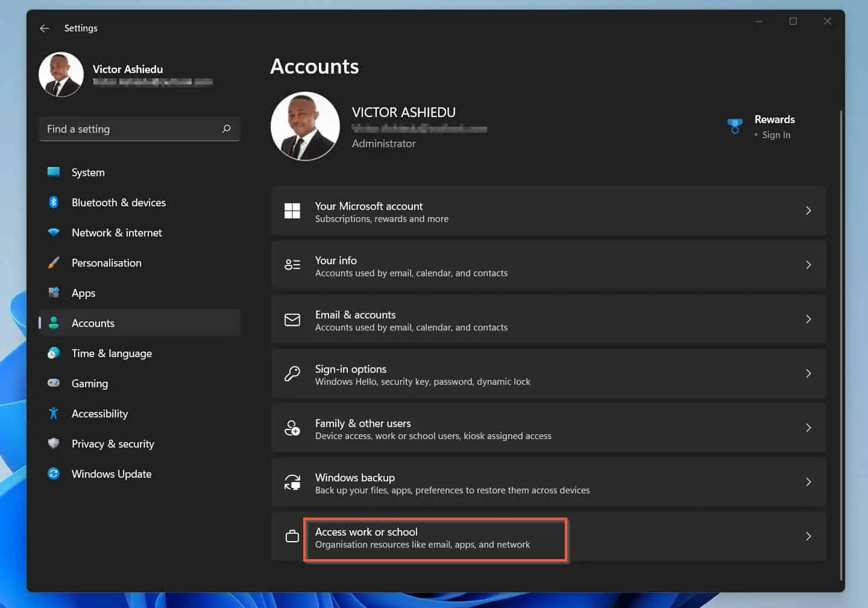Open Access work or school settings

[x=549, y=536]
